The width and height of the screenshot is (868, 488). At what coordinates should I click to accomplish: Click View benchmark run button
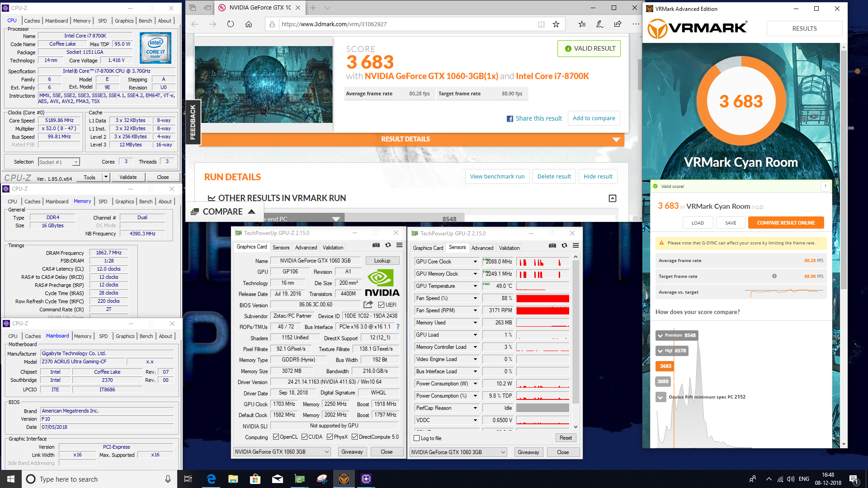tap(497, 176)
